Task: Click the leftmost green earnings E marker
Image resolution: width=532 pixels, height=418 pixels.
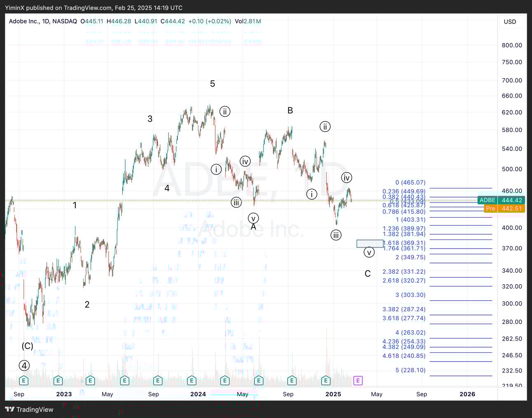Action: point(24,380)
